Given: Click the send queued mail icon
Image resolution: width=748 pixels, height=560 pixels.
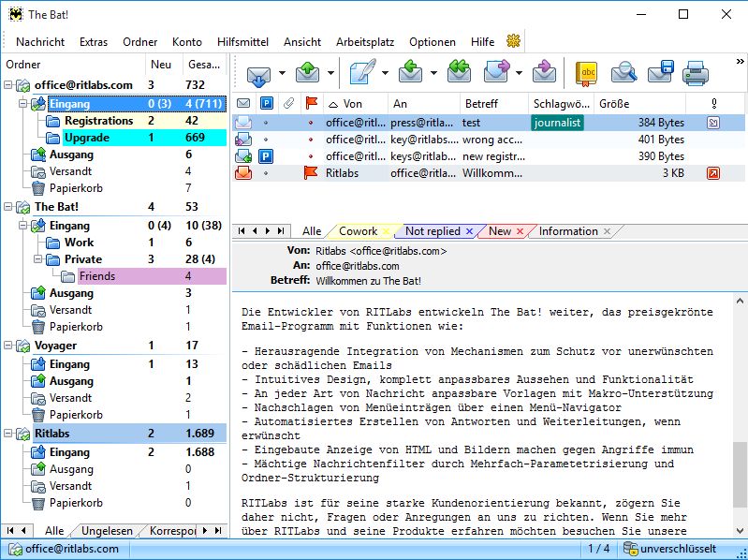Looking at the screenshot, I should pyautogui.click(x=307, y=72).
